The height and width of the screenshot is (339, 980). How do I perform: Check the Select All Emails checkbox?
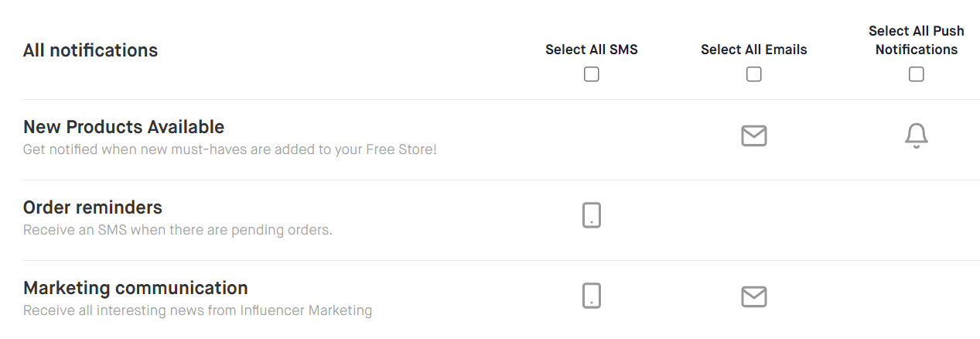pos(753,74)
